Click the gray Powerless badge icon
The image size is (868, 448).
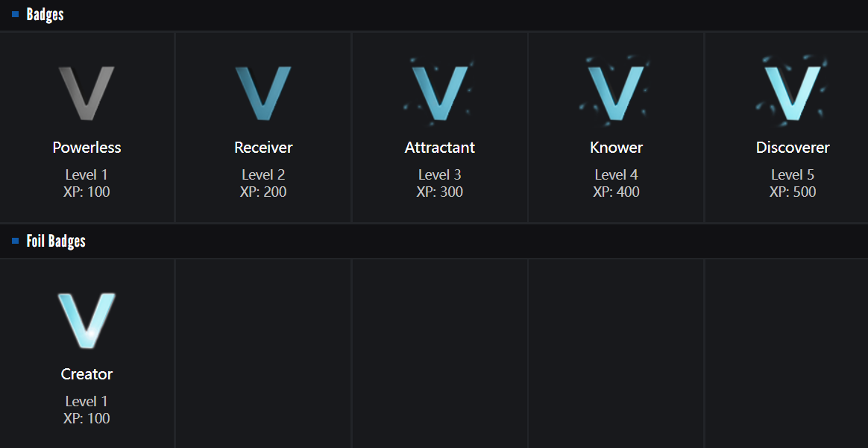(x=87, y=93)
